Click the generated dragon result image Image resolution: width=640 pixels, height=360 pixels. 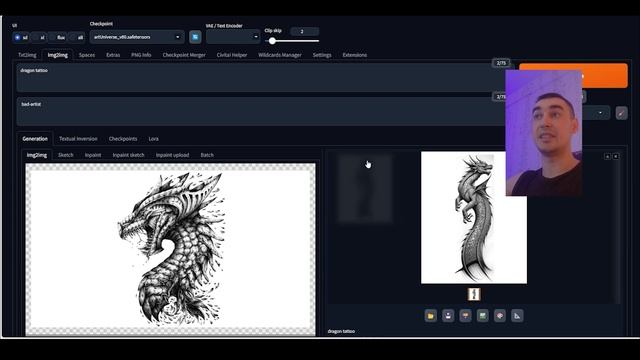click(x=474, y=218)
